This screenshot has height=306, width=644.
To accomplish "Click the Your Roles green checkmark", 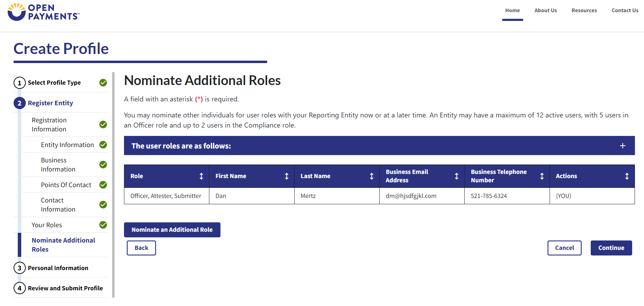I will tap(103, 225).
